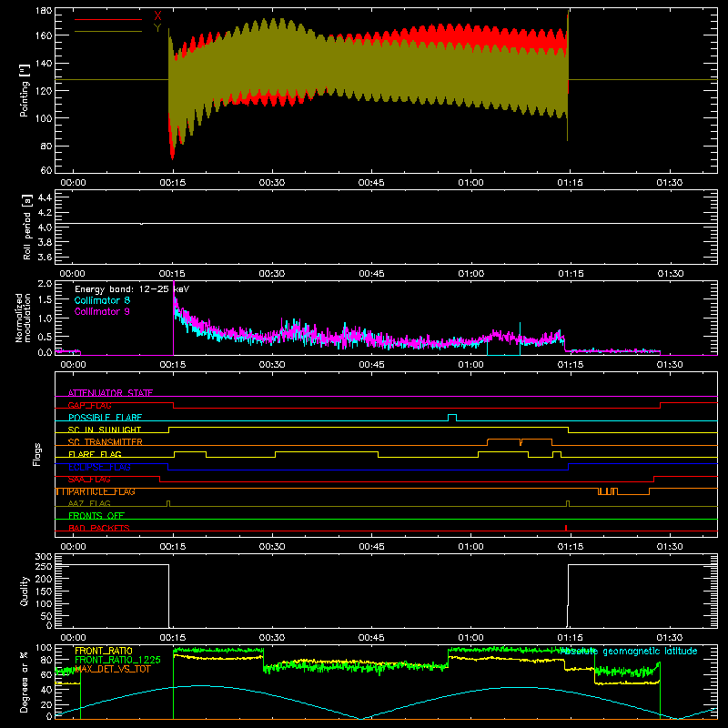Click the 300 tick on Quality axis
The image size is (728, 728).
[44, 557]
